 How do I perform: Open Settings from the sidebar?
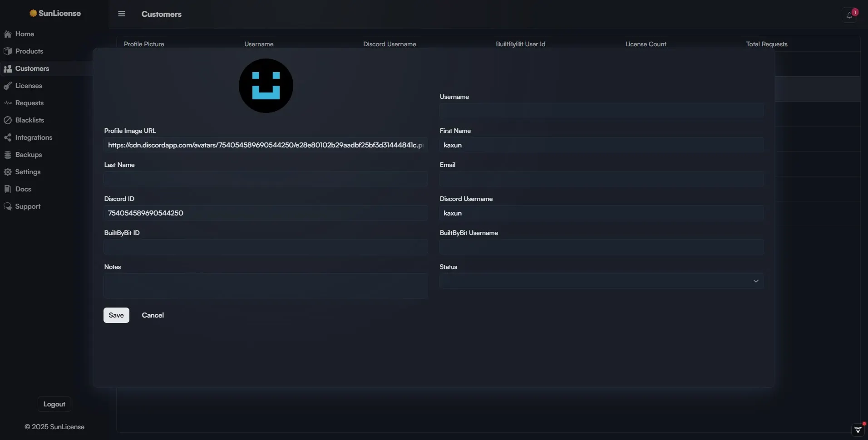pyautogui.click(x=28, y=172)
